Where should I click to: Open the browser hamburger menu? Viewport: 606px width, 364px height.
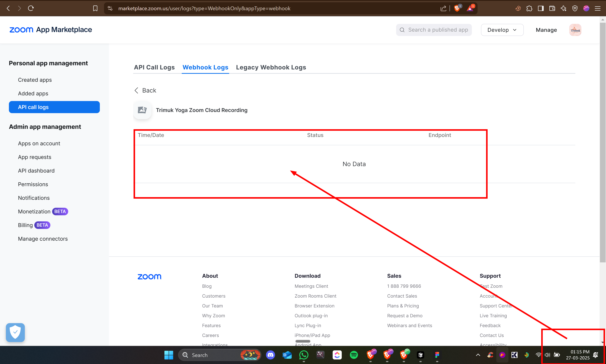tap(597, 8)
